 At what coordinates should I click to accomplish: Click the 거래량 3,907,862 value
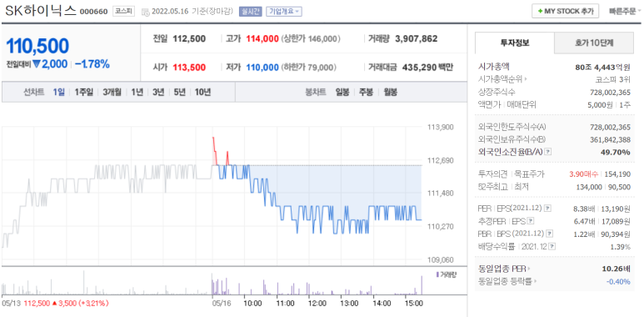(417, 39)
